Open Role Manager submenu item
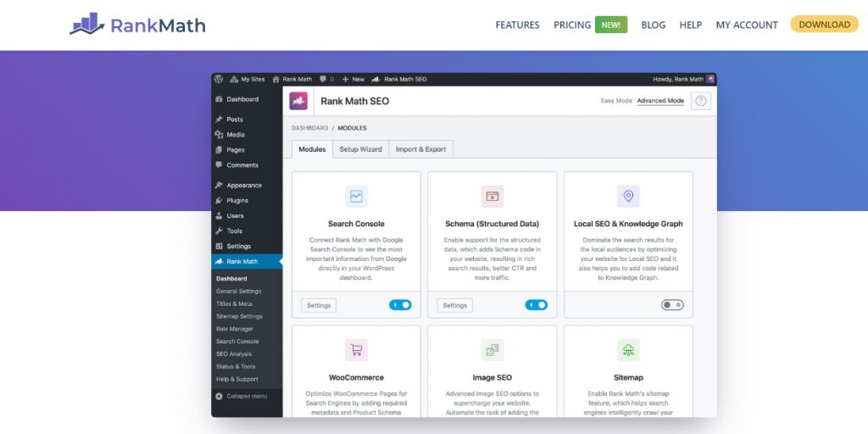 click(x=235, y=329)
